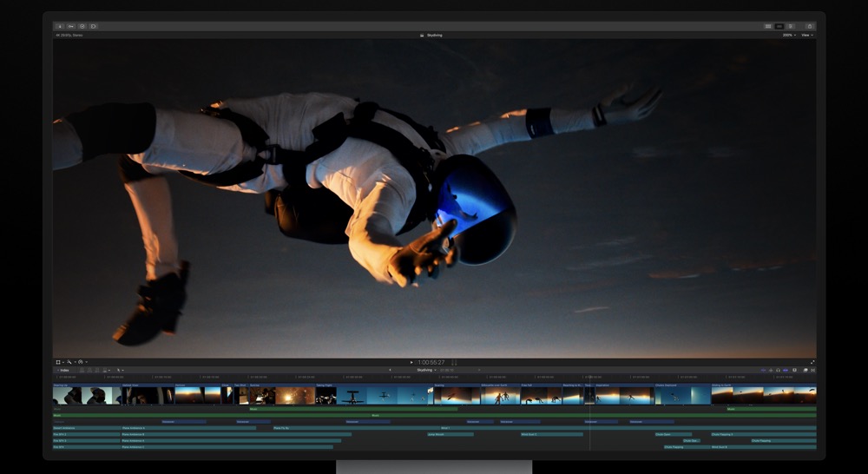Image resolution: width=868 pixels, height=474 pixels.
Task: Open the effects browser icon
Action: 805,370
